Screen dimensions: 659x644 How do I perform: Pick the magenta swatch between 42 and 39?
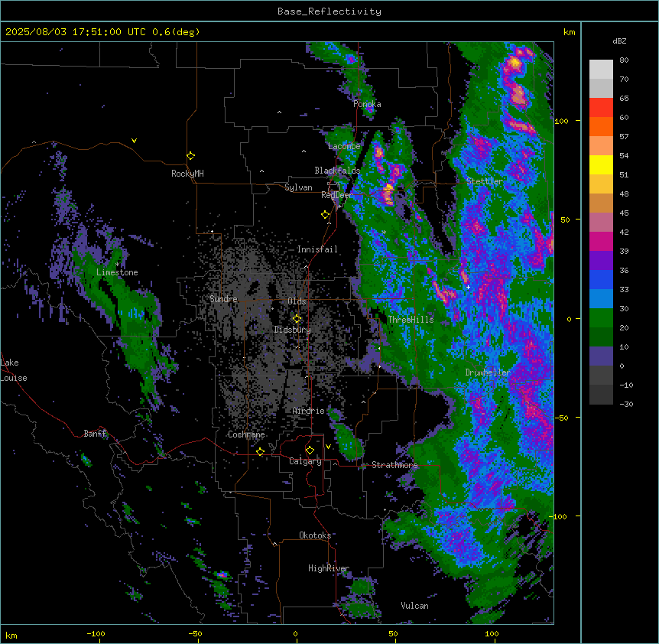pyautogui.click(x=601, y=241)
